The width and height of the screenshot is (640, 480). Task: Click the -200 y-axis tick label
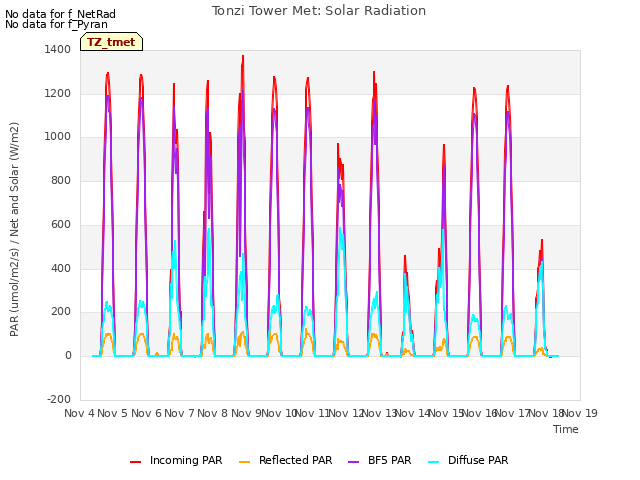tap(59, 399)
